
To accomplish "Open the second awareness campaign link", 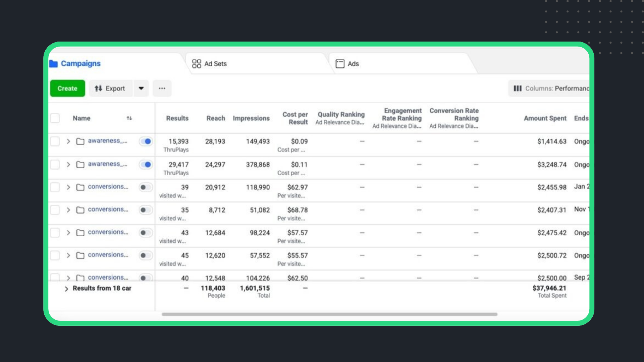I will coord(107,164).
